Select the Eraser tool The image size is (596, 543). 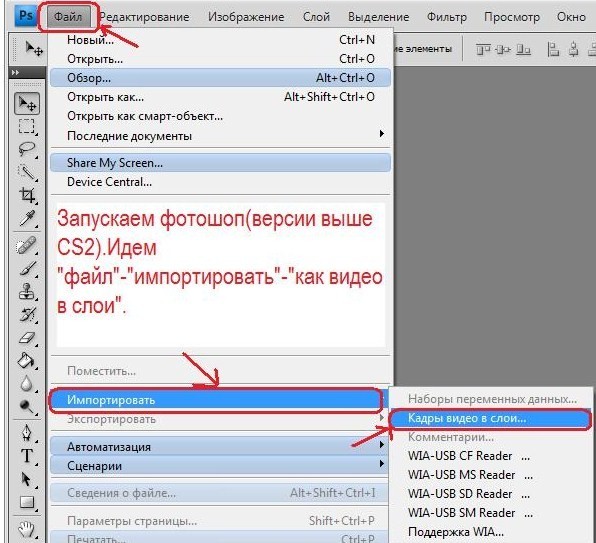27,338
